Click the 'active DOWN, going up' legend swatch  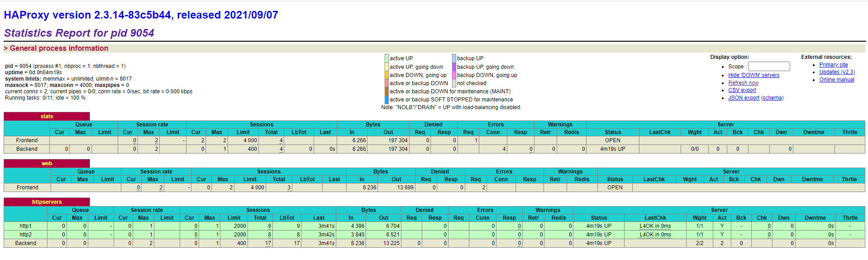386,75
